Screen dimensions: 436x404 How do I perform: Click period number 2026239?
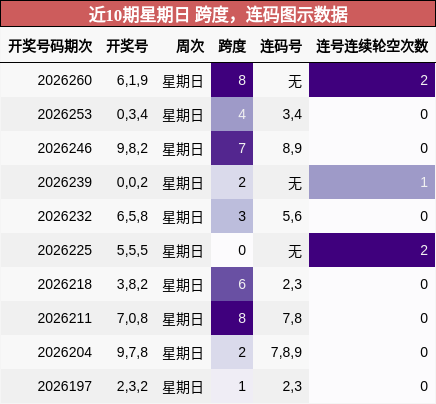click(65, 182)
